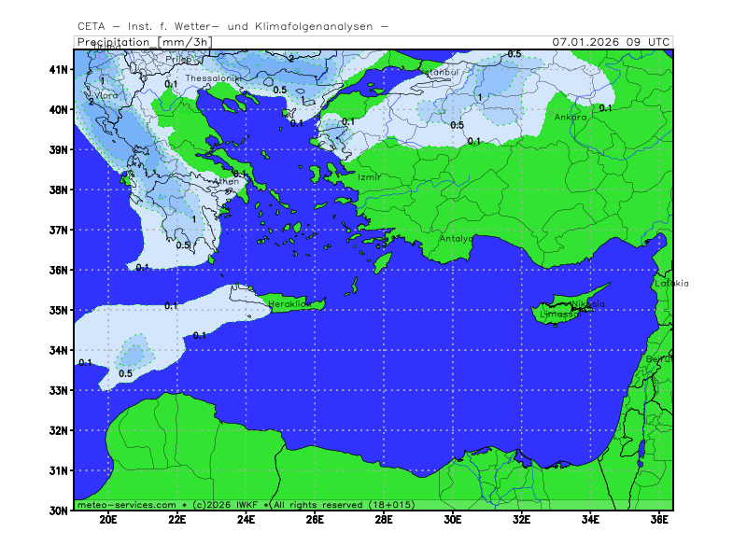Click the 28E longitude axis label

(x=384, y=520)
